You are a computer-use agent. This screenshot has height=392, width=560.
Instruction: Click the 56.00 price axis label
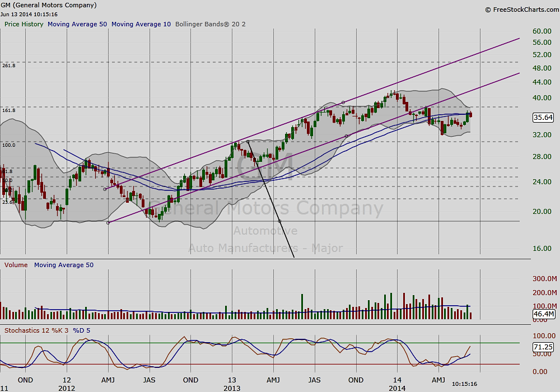click(x=542, y=43)
